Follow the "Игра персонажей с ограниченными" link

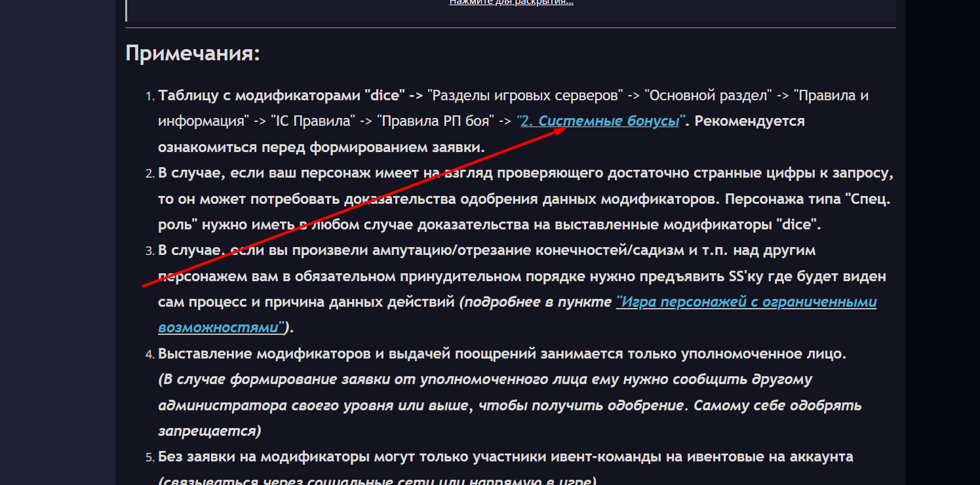(746, 302)
